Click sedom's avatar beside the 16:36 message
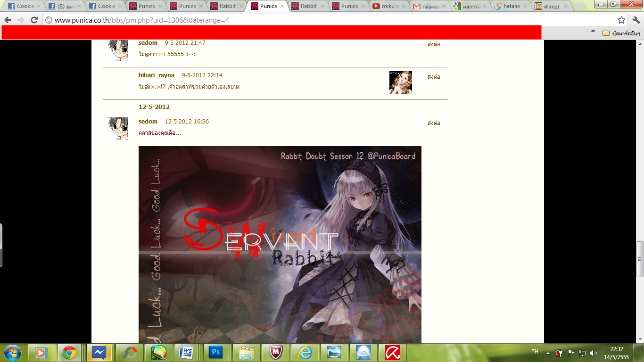The image size is (644, 362). (117, 129)
